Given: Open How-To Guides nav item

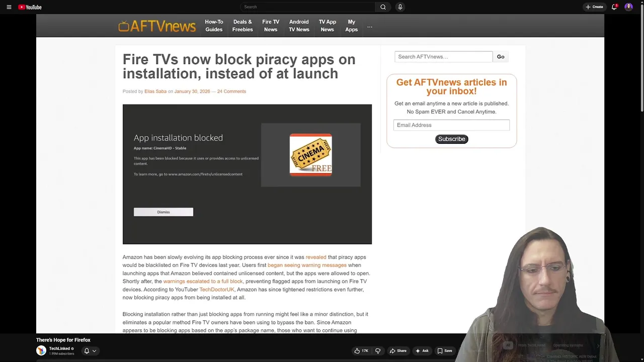Looking at the screenshot, I should [214, 26].
